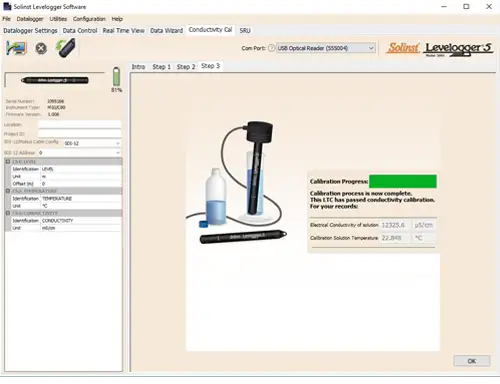Click the Instrument Type value
Image resolution: width=500 pixels, height=384 pixels.
pos(56,107)
